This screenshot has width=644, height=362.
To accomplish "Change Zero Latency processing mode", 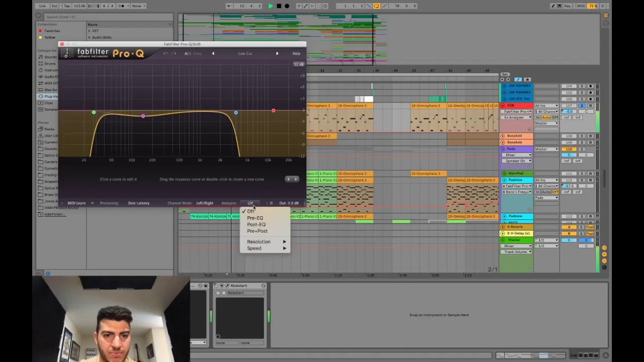I will (x=138, y=203).
